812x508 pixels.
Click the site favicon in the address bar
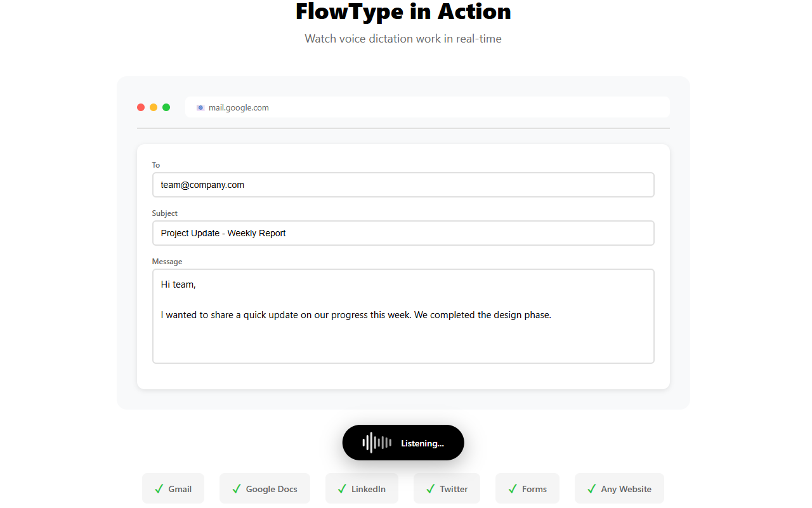pyautogui.click(x=200, y=107)
